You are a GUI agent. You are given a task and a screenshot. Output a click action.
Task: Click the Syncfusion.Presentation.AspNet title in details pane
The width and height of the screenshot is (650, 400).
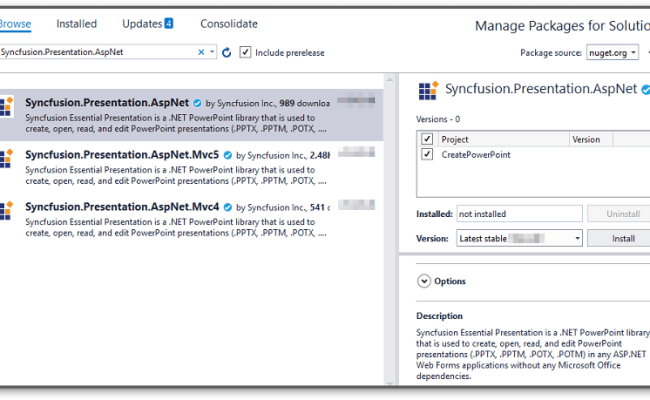point(541,89)
